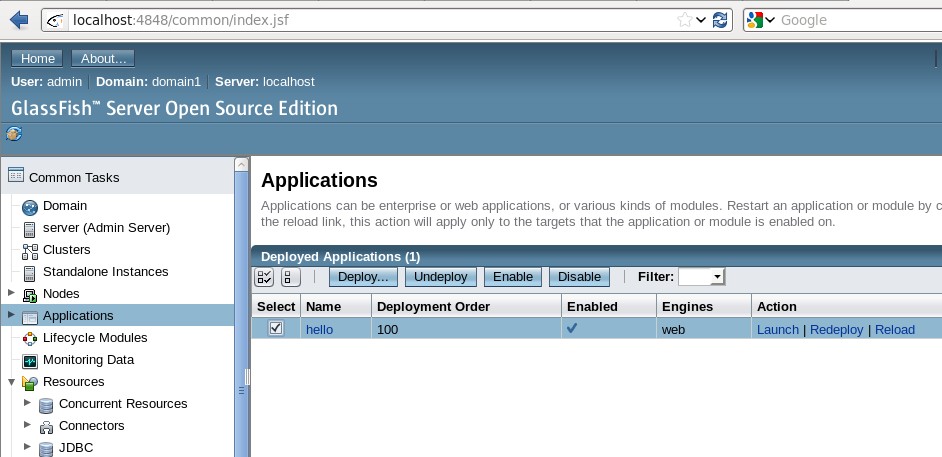This screenshot has width=942, height=457.
Task: Click the Resources icon
Action: (29, 383)
